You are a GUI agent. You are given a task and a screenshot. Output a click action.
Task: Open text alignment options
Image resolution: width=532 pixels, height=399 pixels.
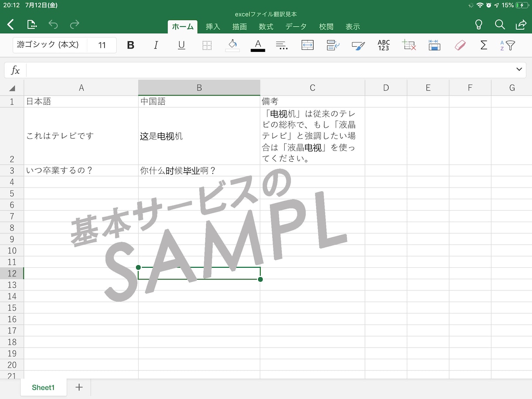coord(282,45)
